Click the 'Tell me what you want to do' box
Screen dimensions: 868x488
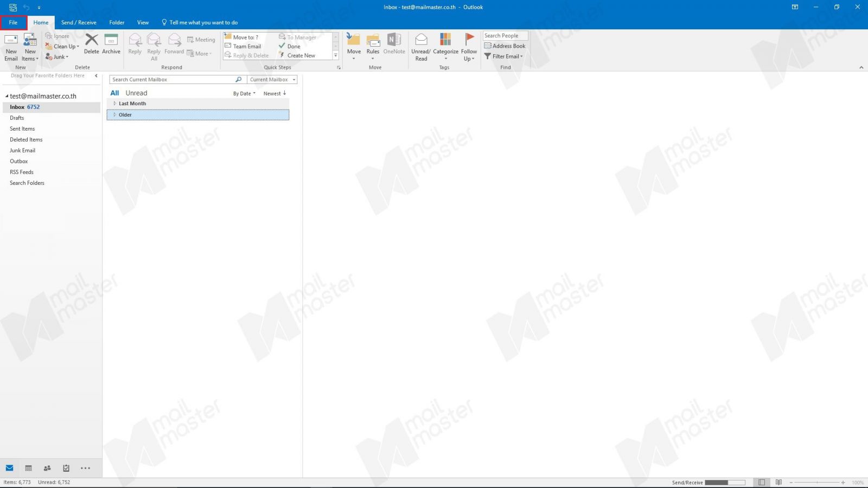coord(200,23)
